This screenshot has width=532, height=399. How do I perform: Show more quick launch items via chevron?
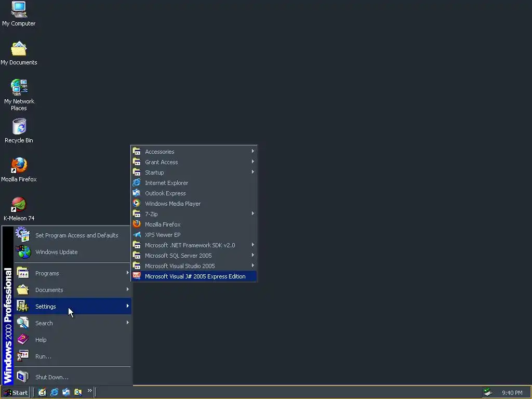coord(89,391)
